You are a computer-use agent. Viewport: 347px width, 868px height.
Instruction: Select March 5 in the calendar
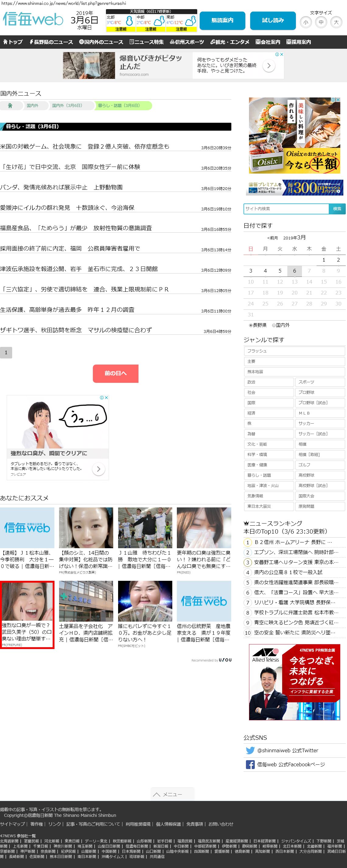click(x=280, y=270)
